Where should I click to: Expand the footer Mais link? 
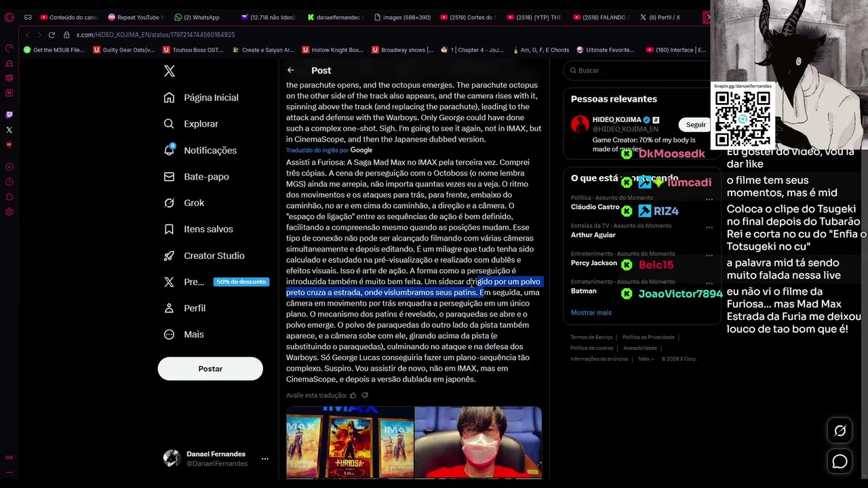point(645,359)
